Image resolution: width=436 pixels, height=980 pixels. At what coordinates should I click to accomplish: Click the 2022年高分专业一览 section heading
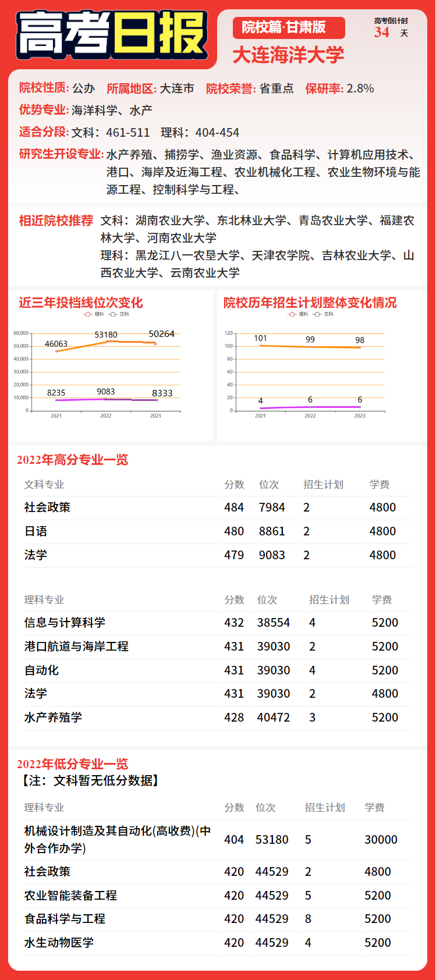pos(72,460)
